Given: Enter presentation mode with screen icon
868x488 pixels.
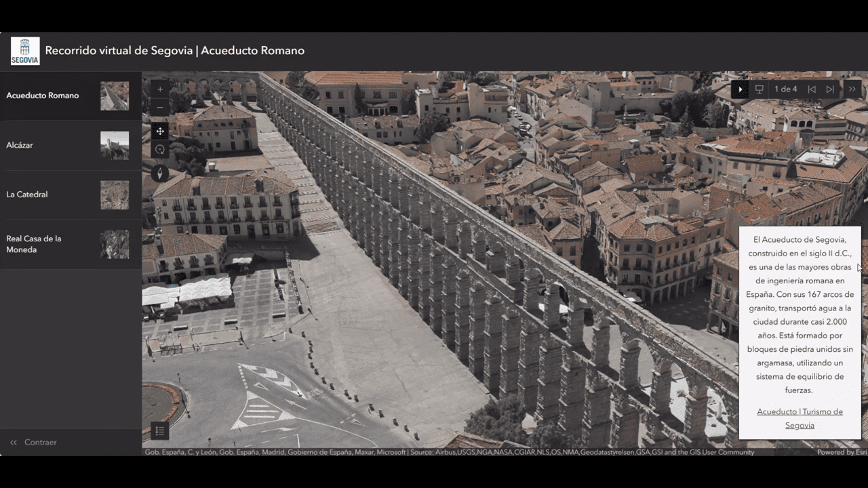Looking at the screenshot, I should [x=759, y=89].
